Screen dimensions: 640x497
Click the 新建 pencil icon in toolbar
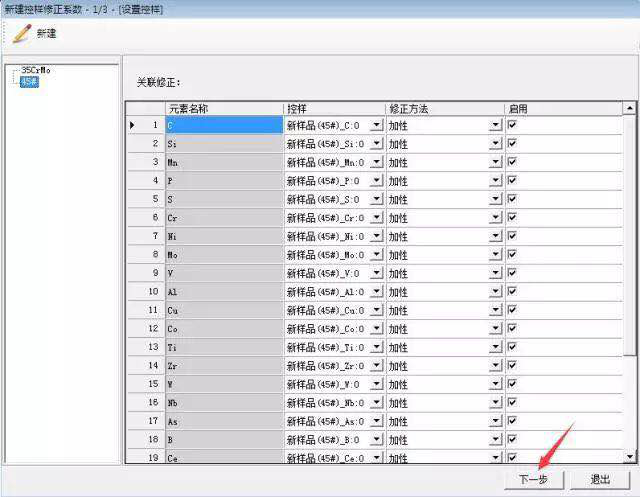point(22,33)
